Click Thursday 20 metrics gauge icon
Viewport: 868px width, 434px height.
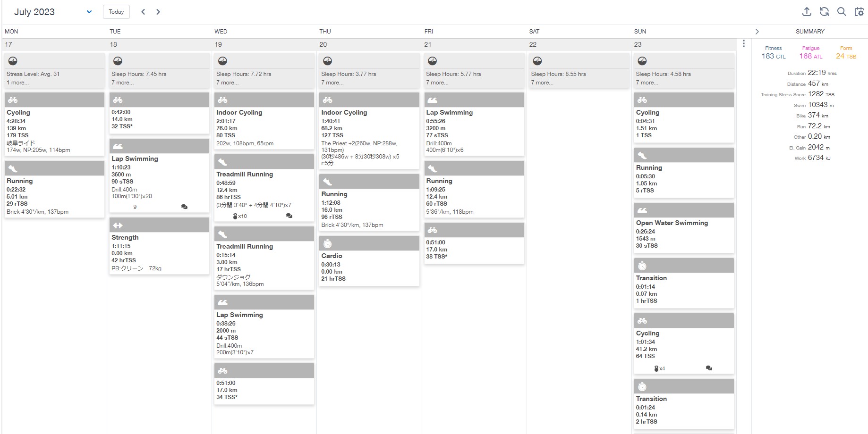[328, 61]
